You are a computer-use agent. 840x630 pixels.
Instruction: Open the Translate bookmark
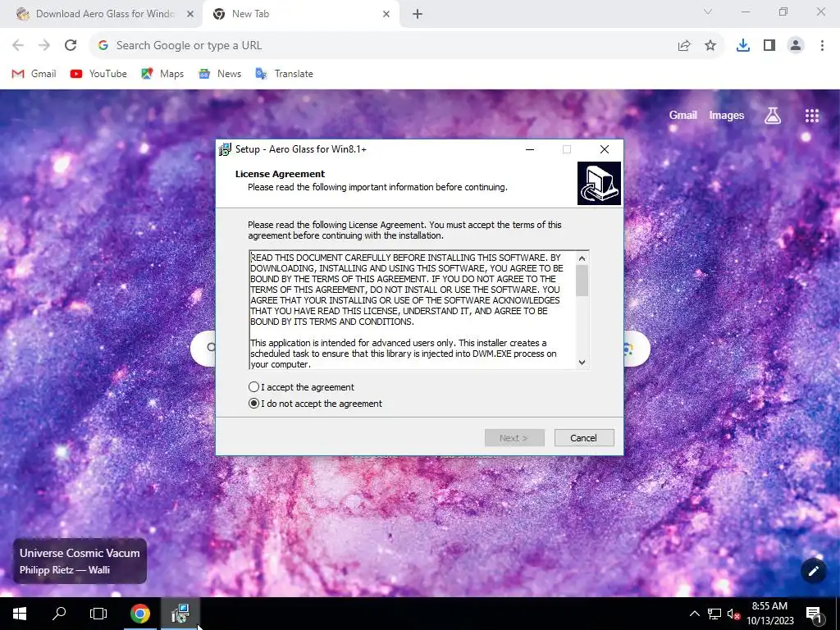pyautogui.click(x=285, y=74)
